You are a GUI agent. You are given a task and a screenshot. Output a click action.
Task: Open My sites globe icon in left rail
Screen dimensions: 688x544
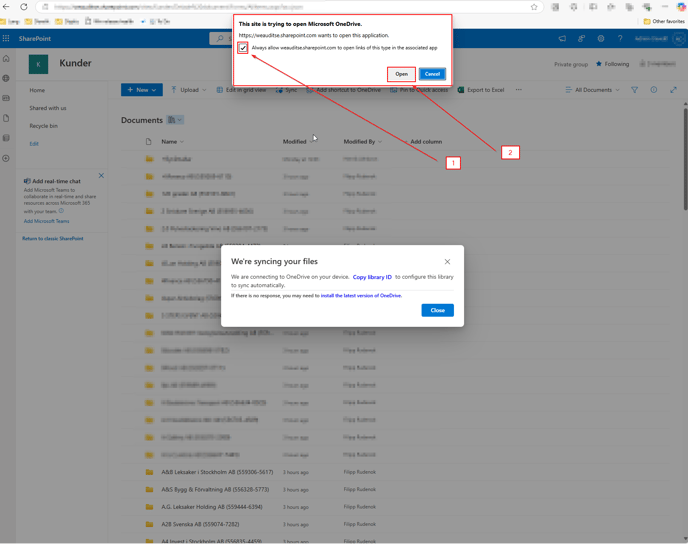(x=6, y=78)
